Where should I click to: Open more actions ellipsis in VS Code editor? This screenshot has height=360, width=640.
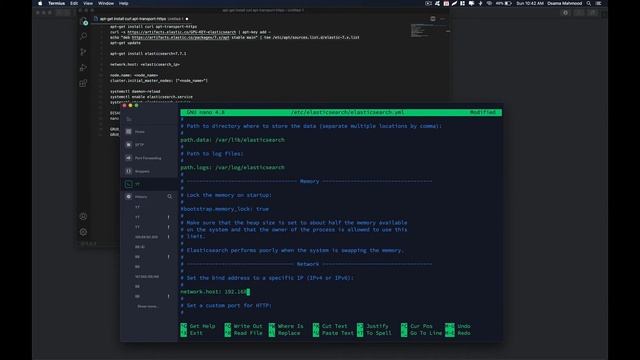click(x=442, y=19)
